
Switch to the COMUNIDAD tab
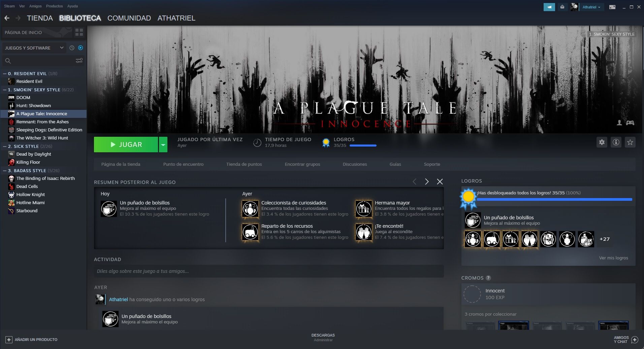[129, 18]
